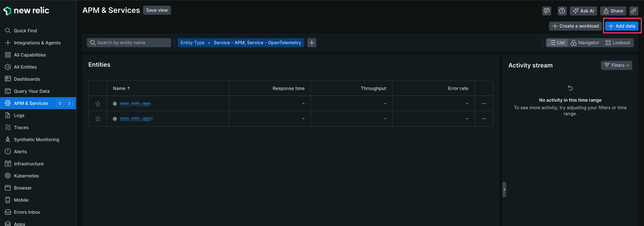Star the second entity row
The height and width of the screenshot is (226, 644).
(x=97, y=119)
